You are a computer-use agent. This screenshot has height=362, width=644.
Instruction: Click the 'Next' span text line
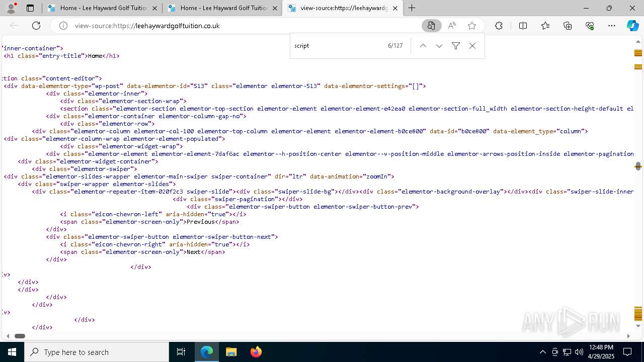142,252
